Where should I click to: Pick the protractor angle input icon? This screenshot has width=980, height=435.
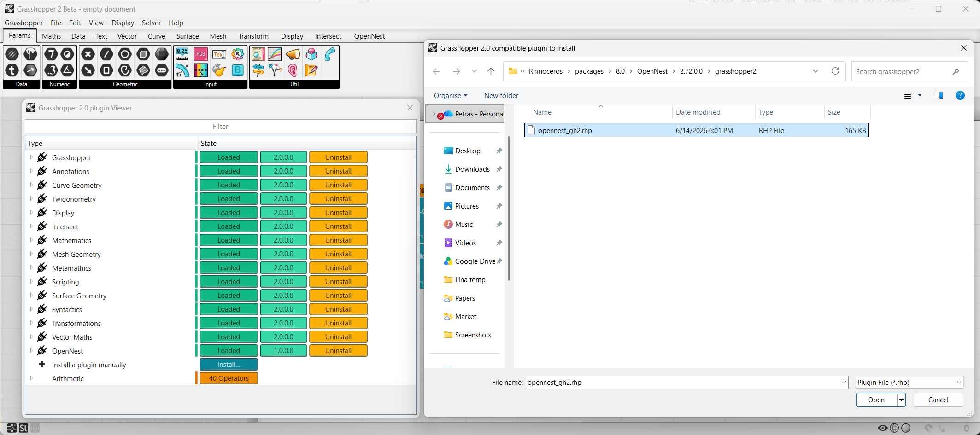coord(182,70)
